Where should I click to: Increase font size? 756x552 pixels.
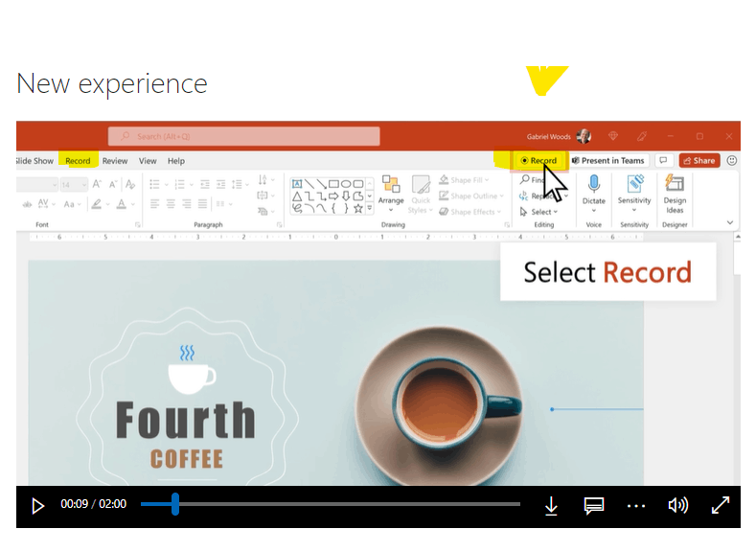(x=97, y=184)
